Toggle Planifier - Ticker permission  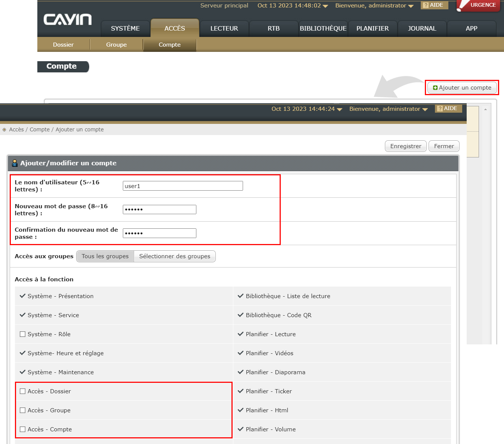pos(241,391)
